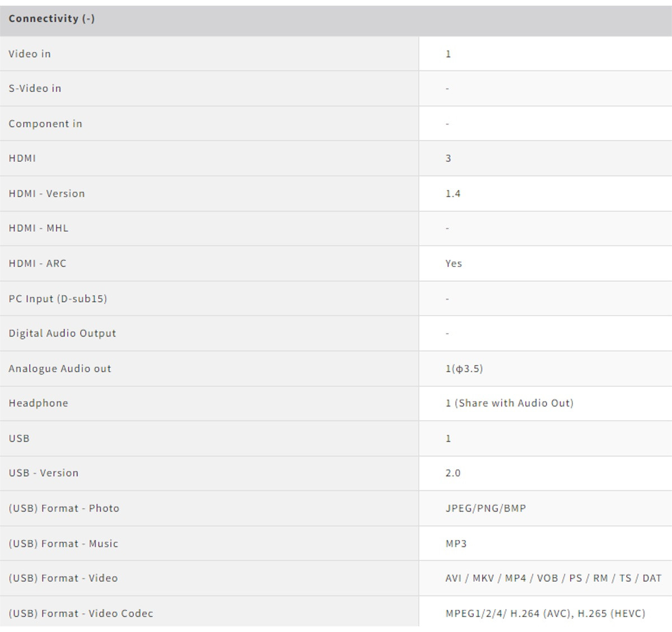Click the HDMI - Version label
The image size is (672, 632).
coord(46,194)
